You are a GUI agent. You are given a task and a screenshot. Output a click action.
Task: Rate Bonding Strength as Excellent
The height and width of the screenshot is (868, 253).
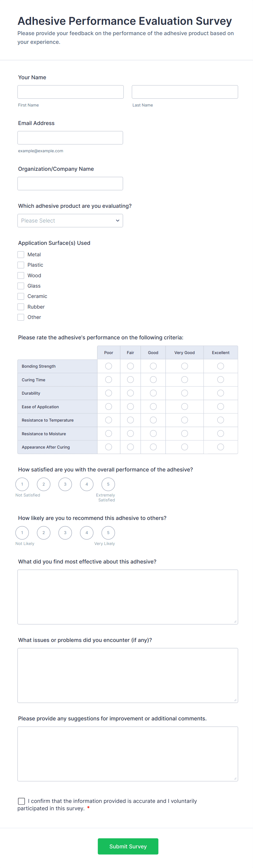[x=220, y=366]
